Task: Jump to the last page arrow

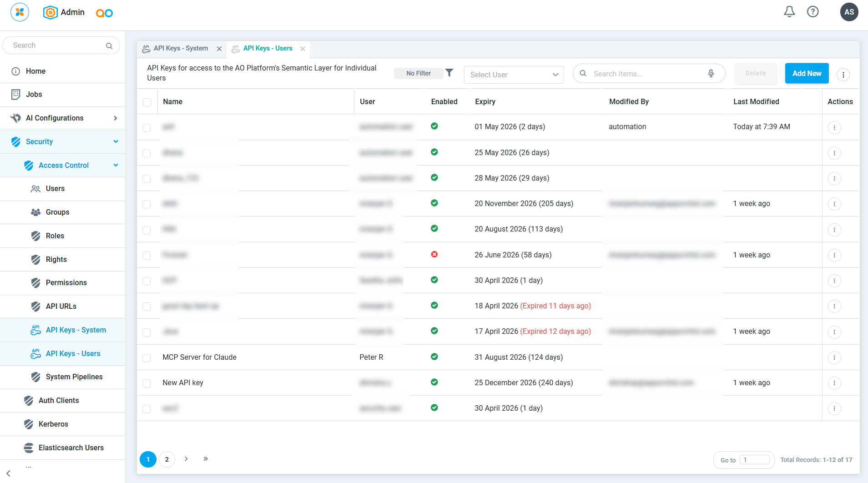Action: (x=206, y=459)
